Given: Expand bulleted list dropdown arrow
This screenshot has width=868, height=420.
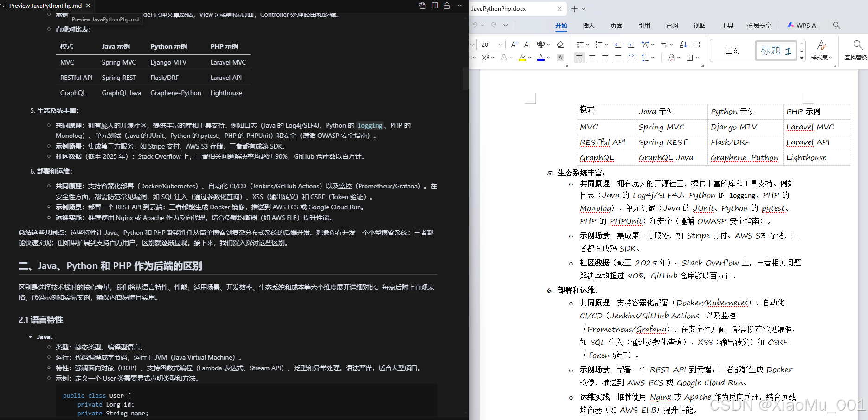Looking at the screenshot, I should [588, 45].
